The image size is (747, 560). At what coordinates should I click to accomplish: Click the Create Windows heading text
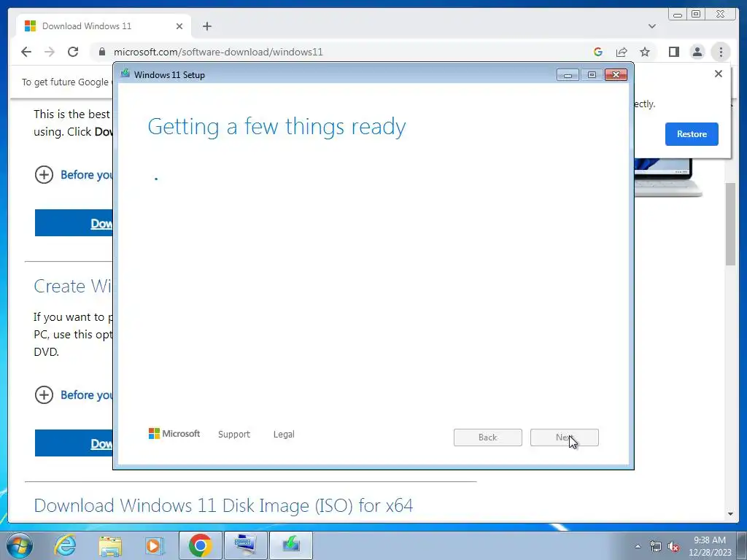click(x=72, y=286)
